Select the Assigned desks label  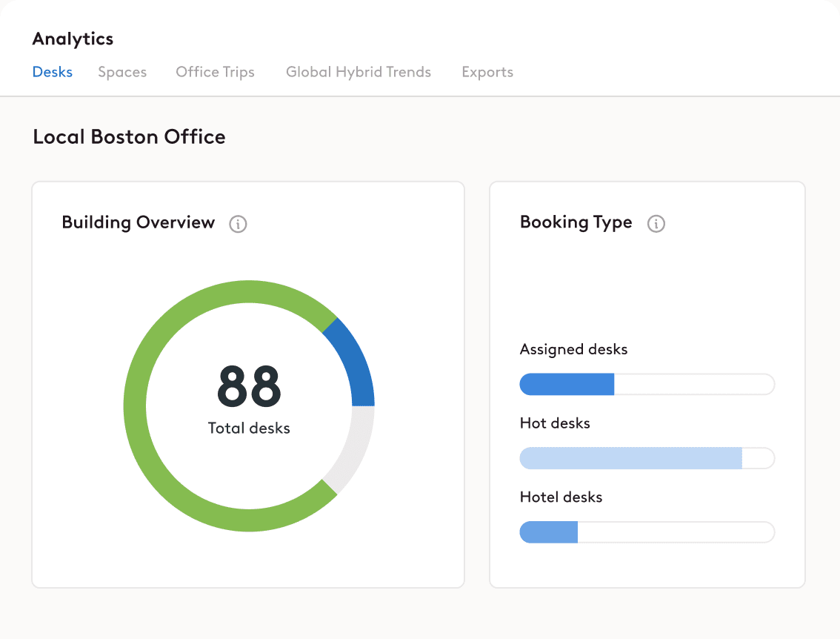[573, 349]
